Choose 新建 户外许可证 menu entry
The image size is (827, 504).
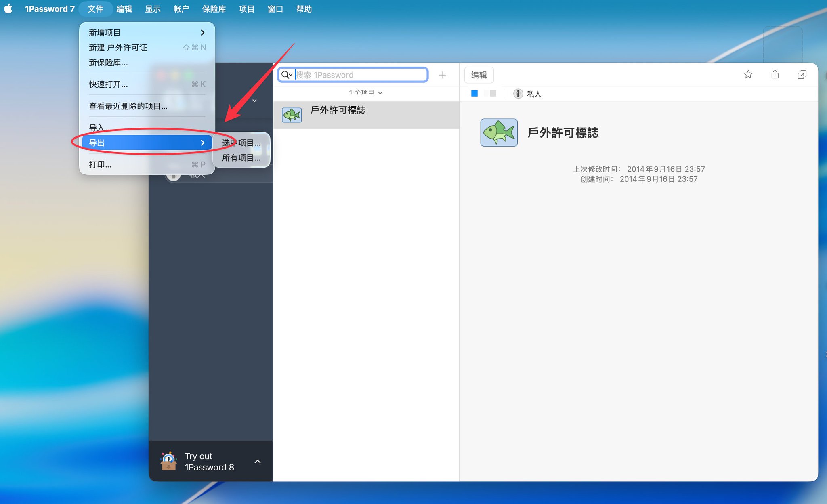tap(147, 48)
